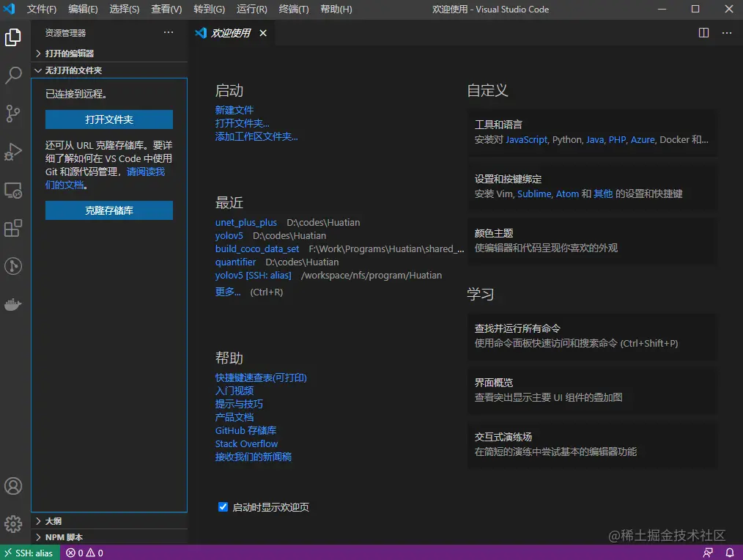
Task: Open recent unet_plus_plus folder
Action: point(246,222)
